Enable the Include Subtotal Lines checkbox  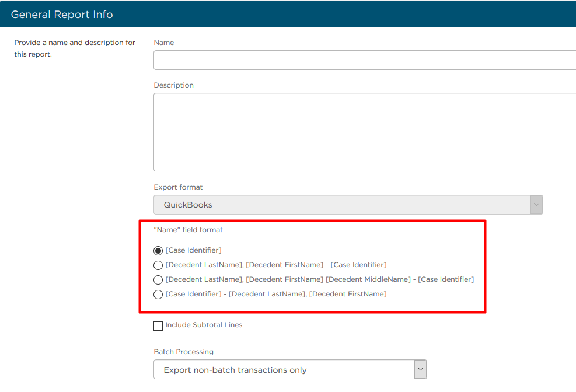158,326
